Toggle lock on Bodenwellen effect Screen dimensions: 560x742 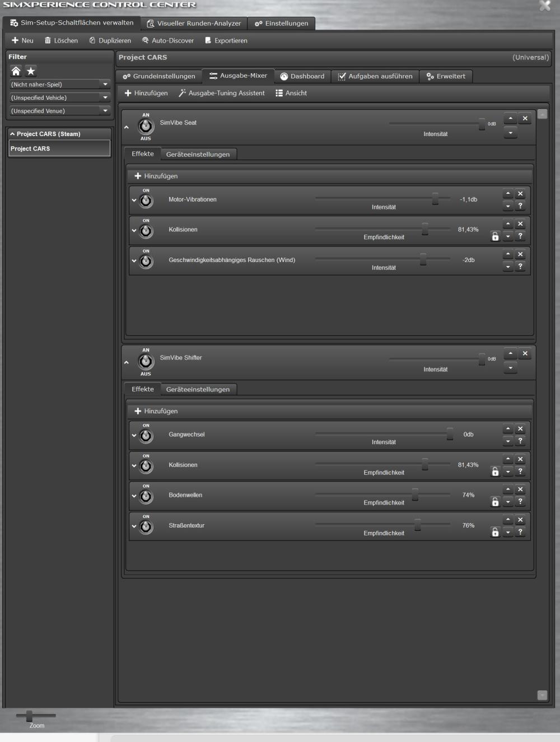(495, 502)
